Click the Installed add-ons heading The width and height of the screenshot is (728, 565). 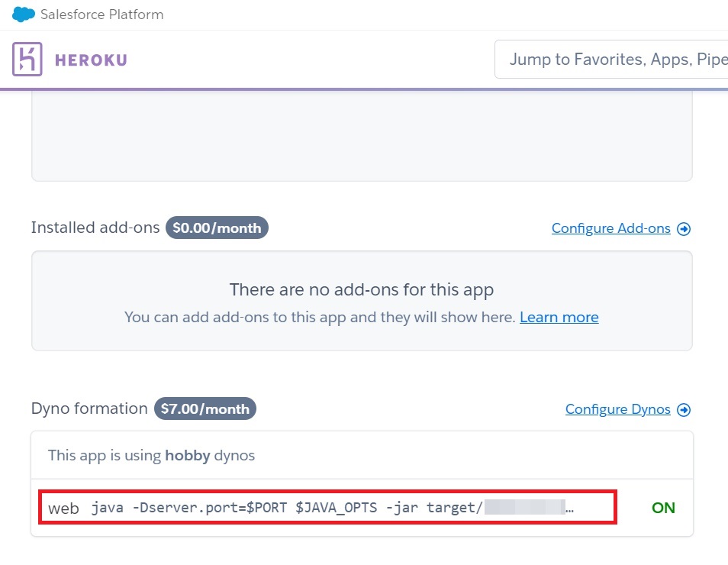[x=95, y=228]
